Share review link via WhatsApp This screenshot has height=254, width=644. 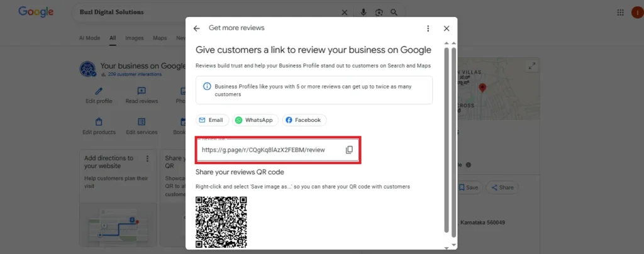coord(255,120)
